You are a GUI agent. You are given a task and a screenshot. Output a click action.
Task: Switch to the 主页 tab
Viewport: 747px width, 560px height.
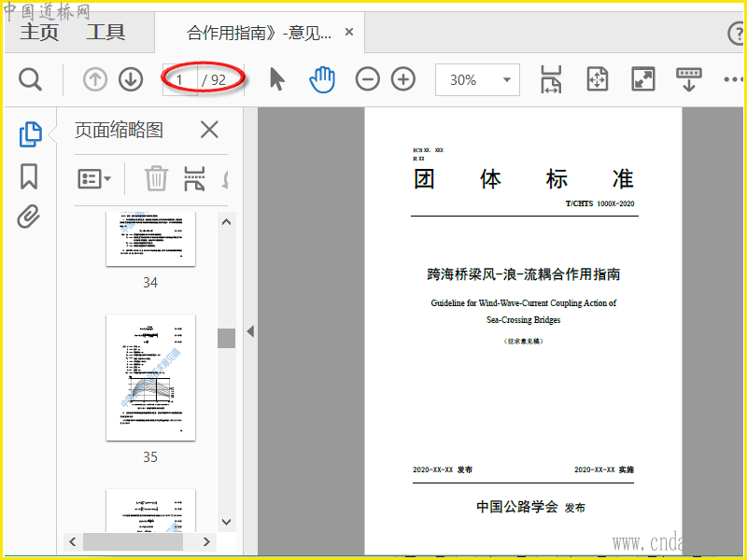point(39,33)
